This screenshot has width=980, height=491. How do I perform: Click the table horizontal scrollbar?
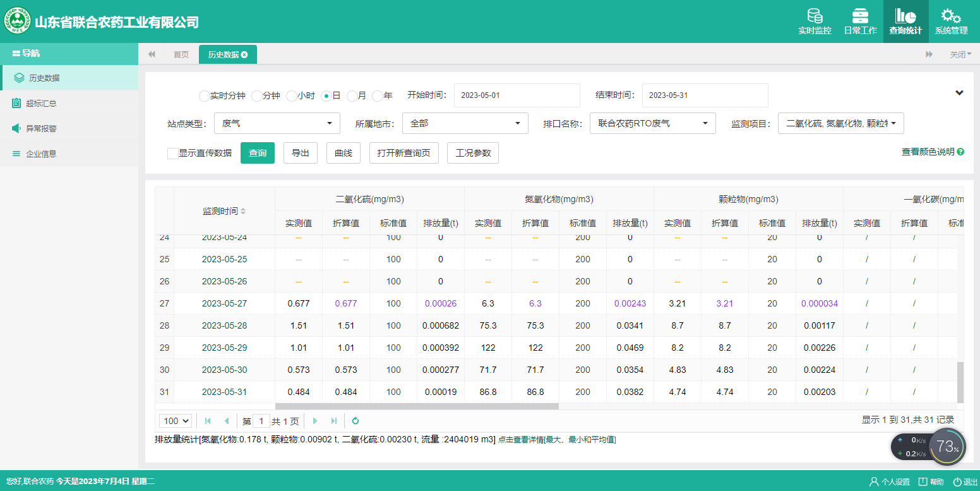(x=417, y=406)
